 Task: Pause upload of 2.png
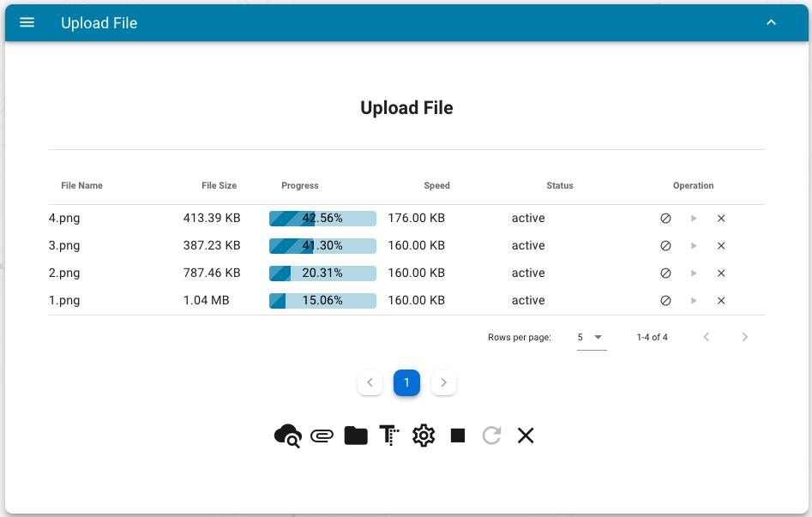[x=665, y=273]
